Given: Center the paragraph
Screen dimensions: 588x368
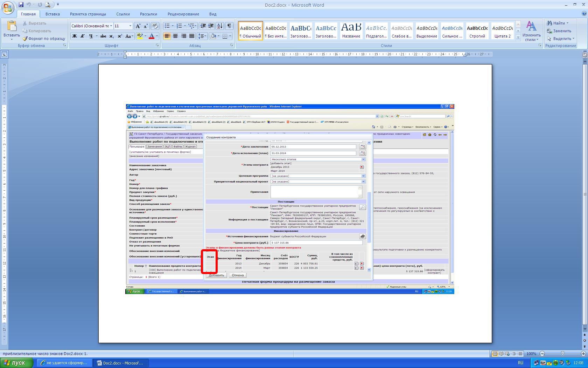Looking at the screenshot, I should pyautogui.click(x=175, y=36).
